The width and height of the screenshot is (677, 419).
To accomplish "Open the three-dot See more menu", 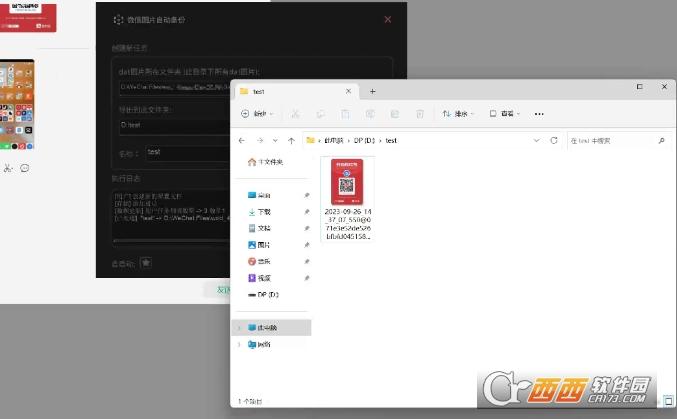I will [x=539, y=114].
